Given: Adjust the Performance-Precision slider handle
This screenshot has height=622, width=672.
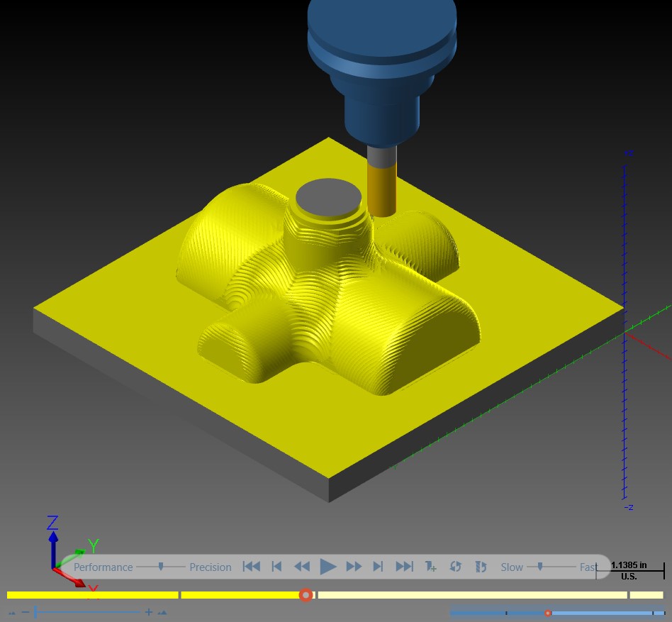Looking at the screenshot, I should click(x=161, y=567).
